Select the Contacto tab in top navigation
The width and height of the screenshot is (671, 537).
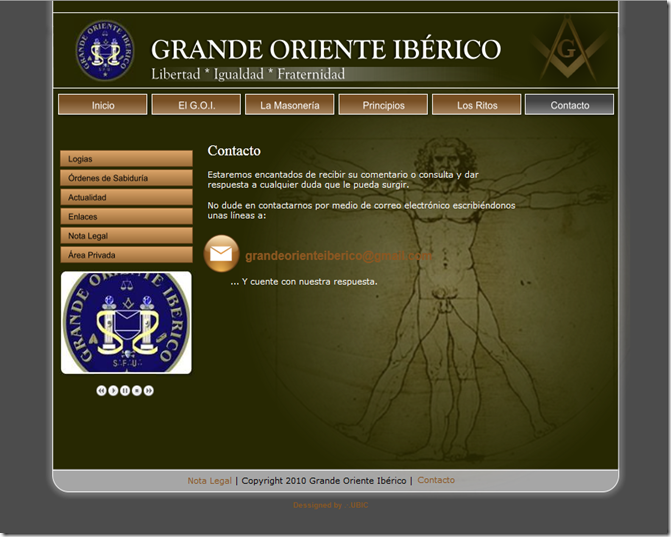[570, 105]
